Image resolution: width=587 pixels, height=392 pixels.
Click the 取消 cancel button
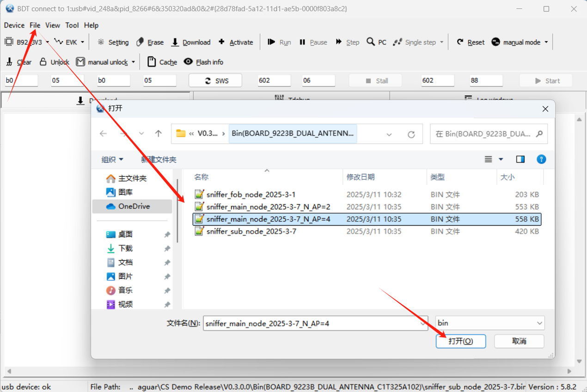pos(519,341)
